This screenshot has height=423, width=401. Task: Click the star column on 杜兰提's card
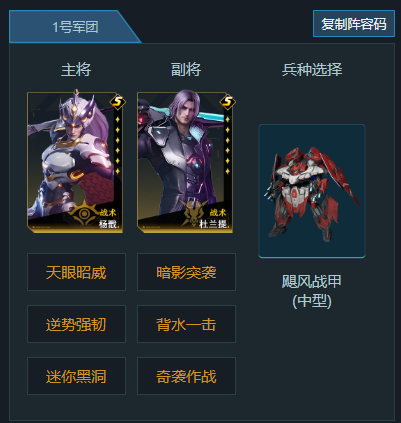227,145
